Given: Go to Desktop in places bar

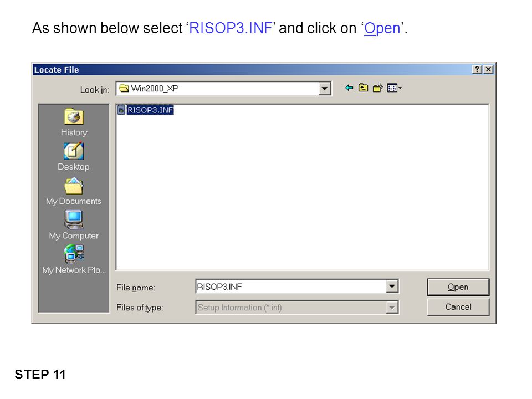Looking at the screenshot, I should click(x=74, y=157).
